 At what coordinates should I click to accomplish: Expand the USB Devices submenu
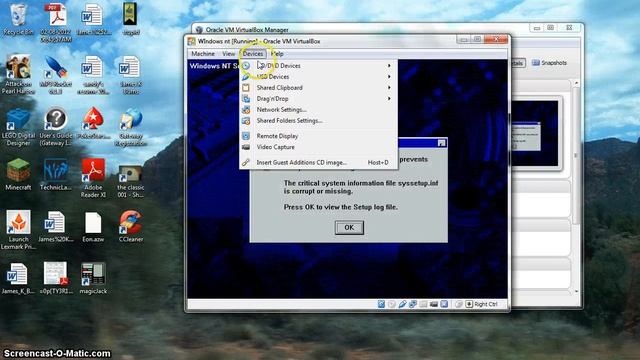[318, 76]
